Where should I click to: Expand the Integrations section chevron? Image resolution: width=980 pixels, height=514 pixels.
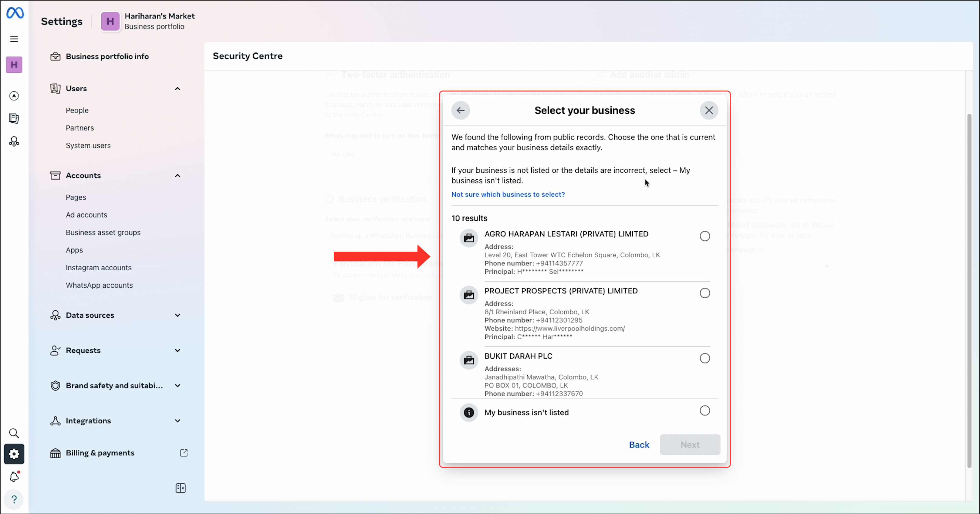[178, 421]
